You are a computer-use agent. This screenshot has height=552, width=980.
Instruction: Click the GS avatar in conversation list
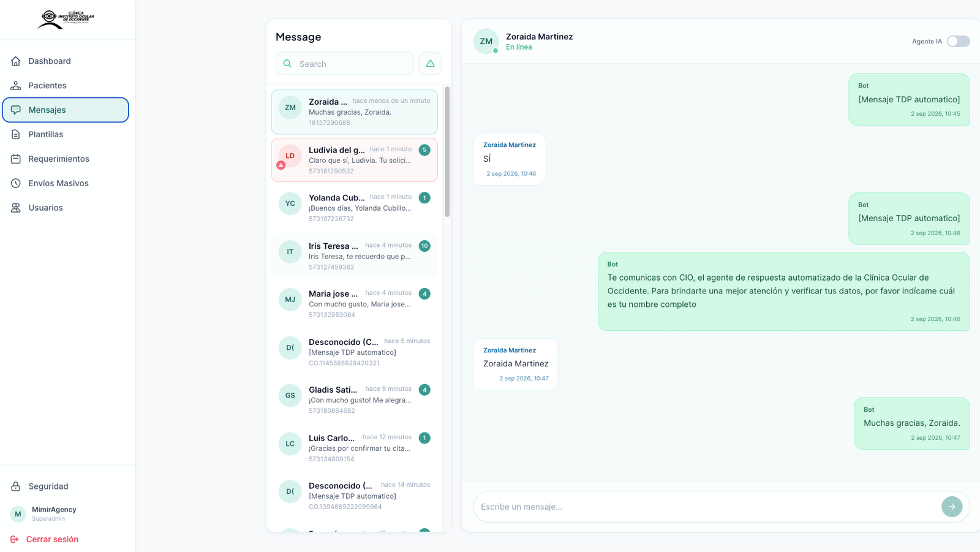click(x=290, y=396)
